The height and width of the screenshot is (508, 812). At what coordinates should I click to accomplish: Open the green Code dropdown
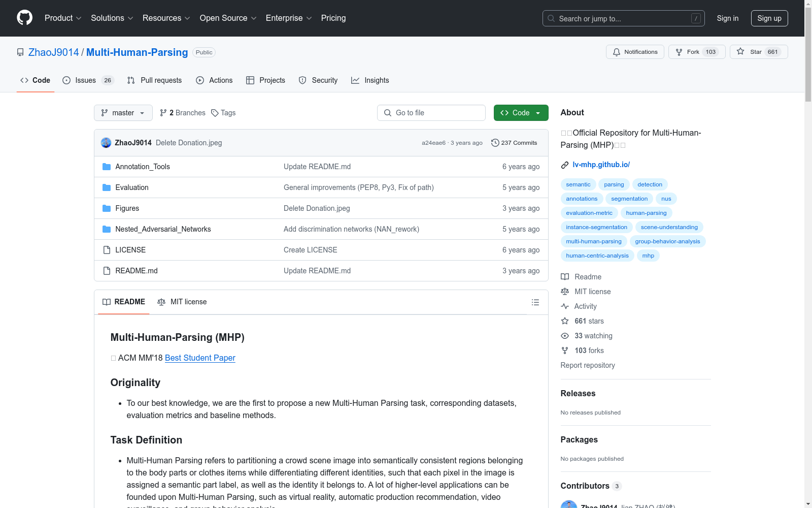pyautogui.click(x=521, y=113)
